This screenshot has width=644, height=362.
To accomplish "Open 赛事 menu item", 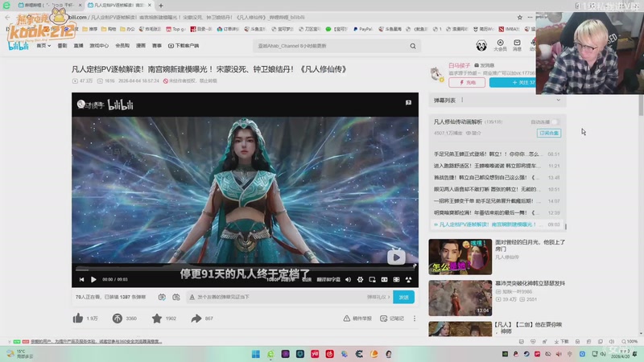I will coord(157,46).
